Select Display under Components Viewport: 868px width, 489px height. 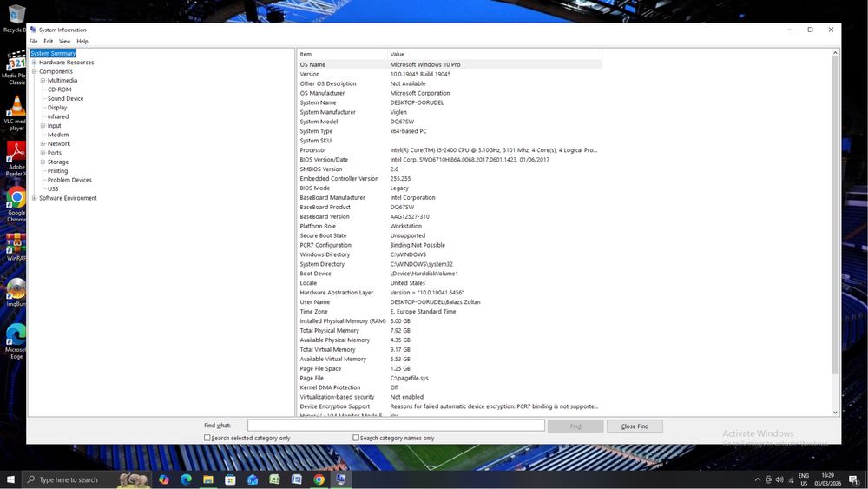click(x=57, y=108)
